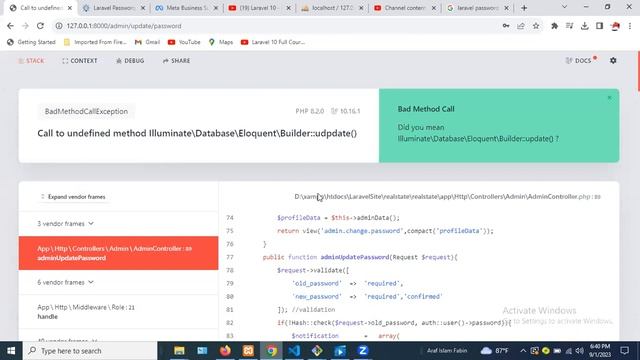
Task: Open the Laravel 10 Full Course bookmark
Action: 273,42
